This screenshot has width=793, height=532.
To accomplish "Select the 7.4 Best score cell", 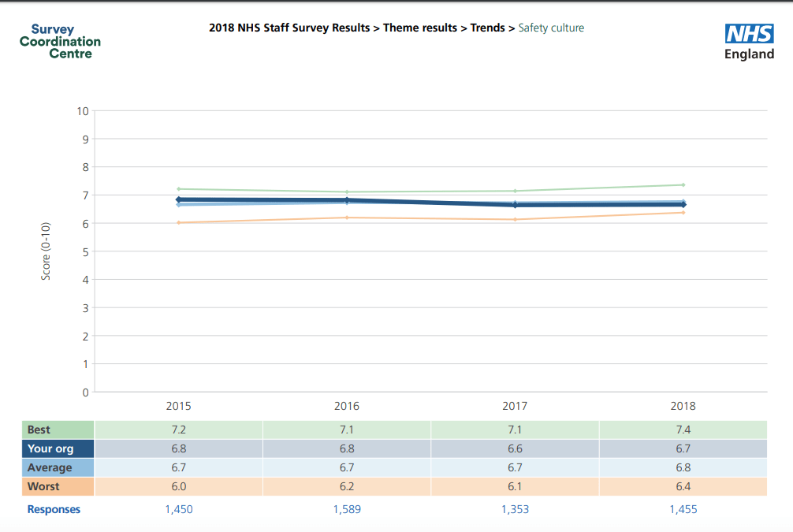I will (x=683, y=430).
